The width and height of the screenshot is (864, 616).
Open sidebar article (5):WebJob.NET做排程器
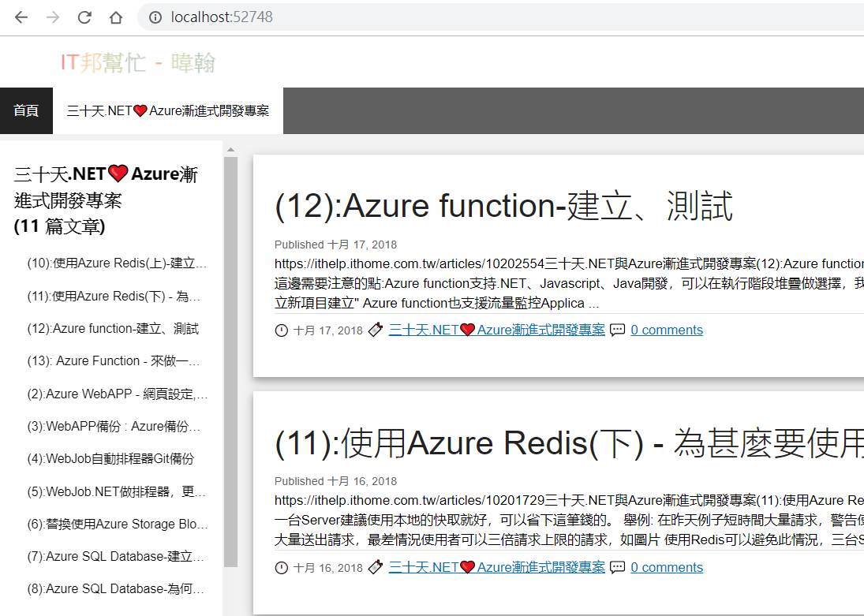pos(116,491)
